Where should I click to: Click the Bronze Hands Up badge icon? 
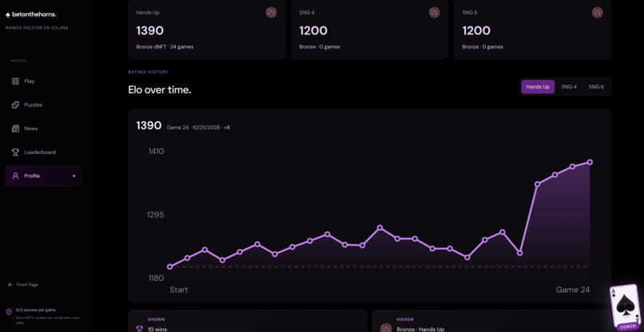(386, 328)
